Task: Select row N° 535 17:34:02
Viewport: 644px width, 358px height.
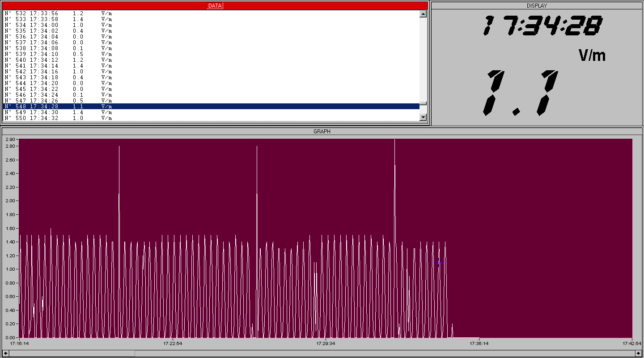Action: 211,31
